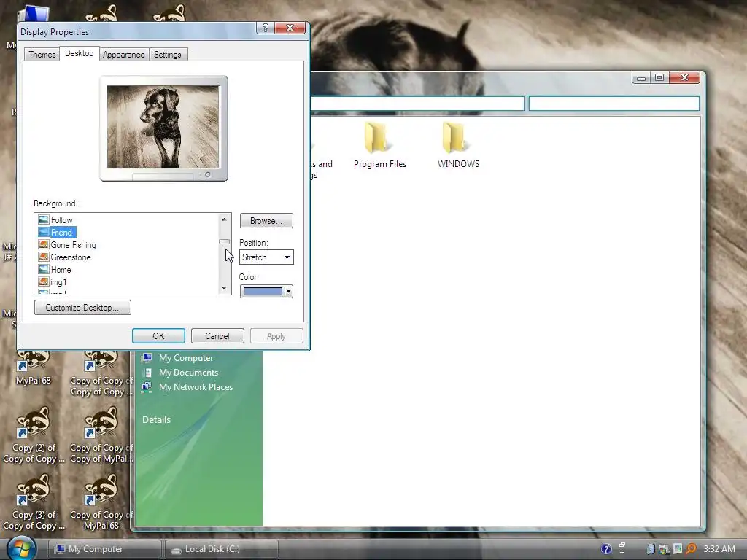The height and width of the screenshot is (560, 747).
Task: Click My Computer icon in explorer sidebar
Action: pyautogui.click(x=147, y=357)
